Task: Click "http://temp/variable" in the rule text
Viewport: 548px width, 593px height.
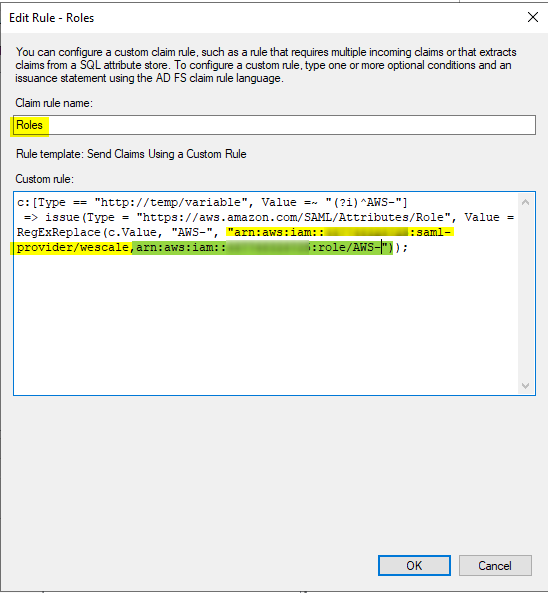Action: click(x=171, y=202)
